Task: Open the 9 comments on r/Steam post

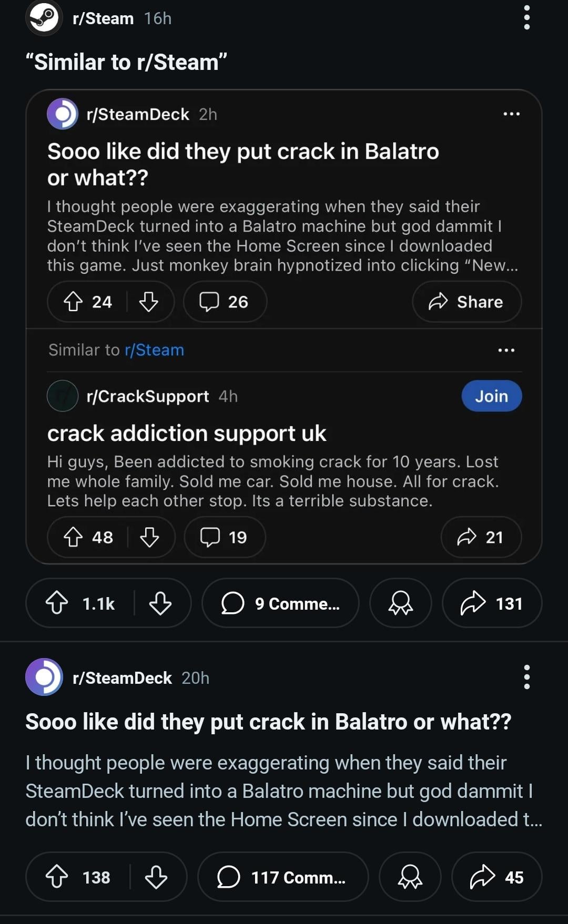Action: point(280,603)
